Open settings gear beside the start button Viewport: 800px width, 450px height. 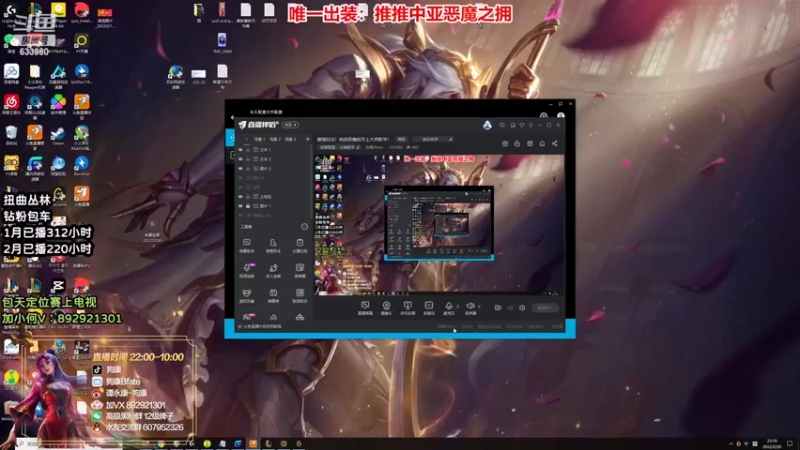click(522, 308)
